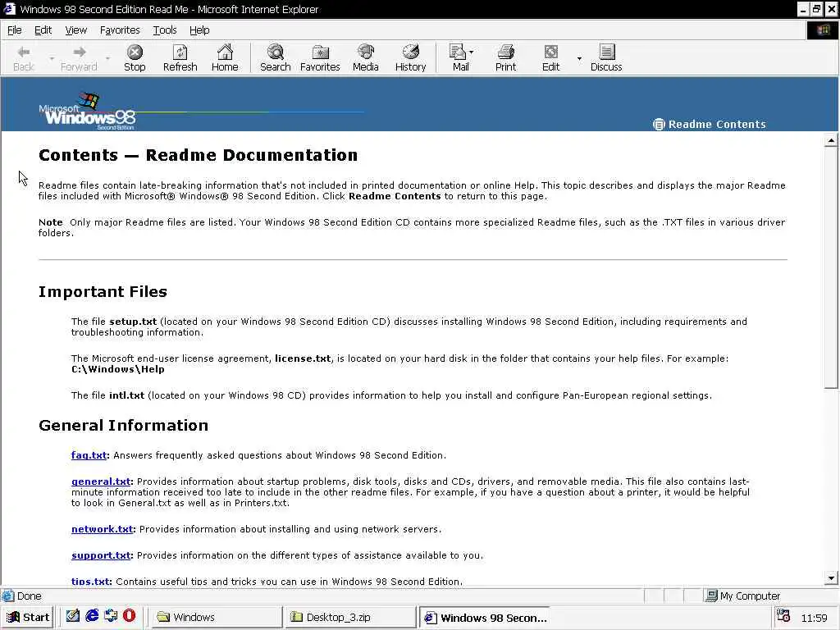The image size is (840, 630).
Task: Open the Favorites menu
Action: 120,30
